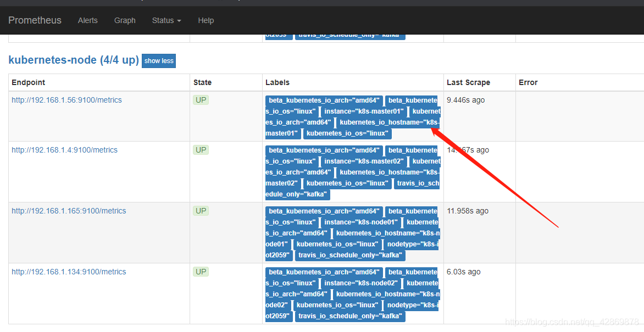644x332 pixels.
Task: Open endpoint http://192.168.1.56:9100/metrics
Action: click(66, 100)
